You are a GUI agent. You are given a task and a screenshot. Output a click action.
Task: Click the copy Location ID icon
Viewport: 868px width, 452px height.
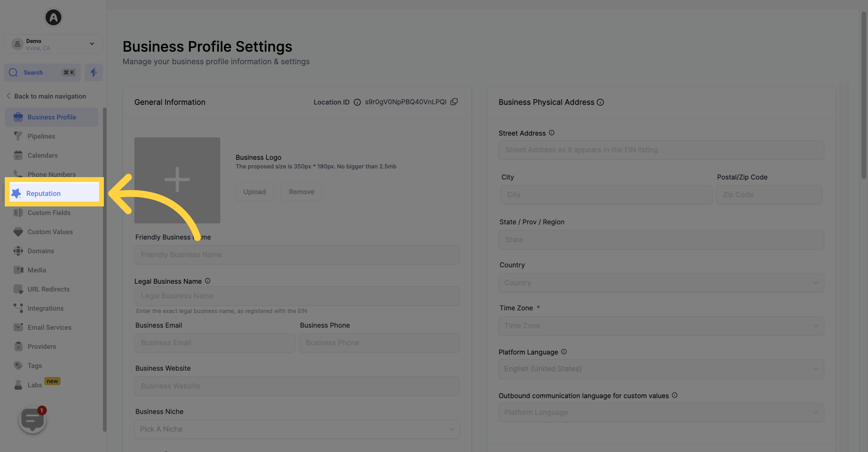coord(455,102)
